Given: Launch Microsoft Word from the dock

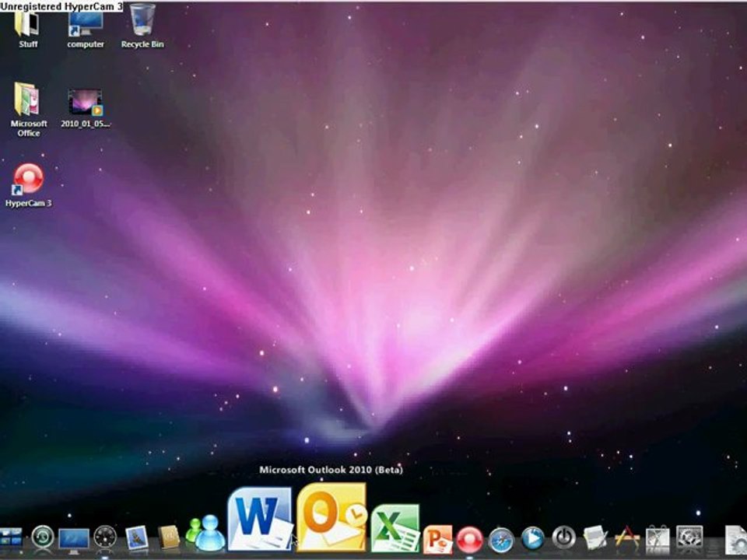Looking at the screenshot, I should [260, 519].
